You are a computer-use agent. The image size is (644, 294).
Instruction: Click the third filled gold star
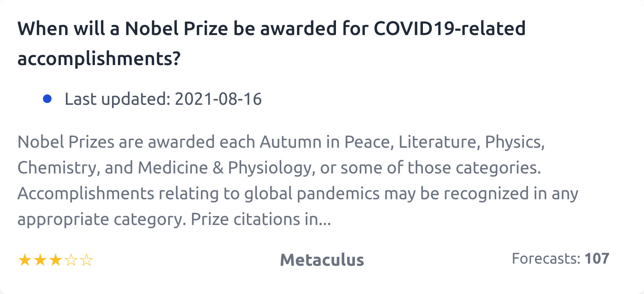click(55, 260)
